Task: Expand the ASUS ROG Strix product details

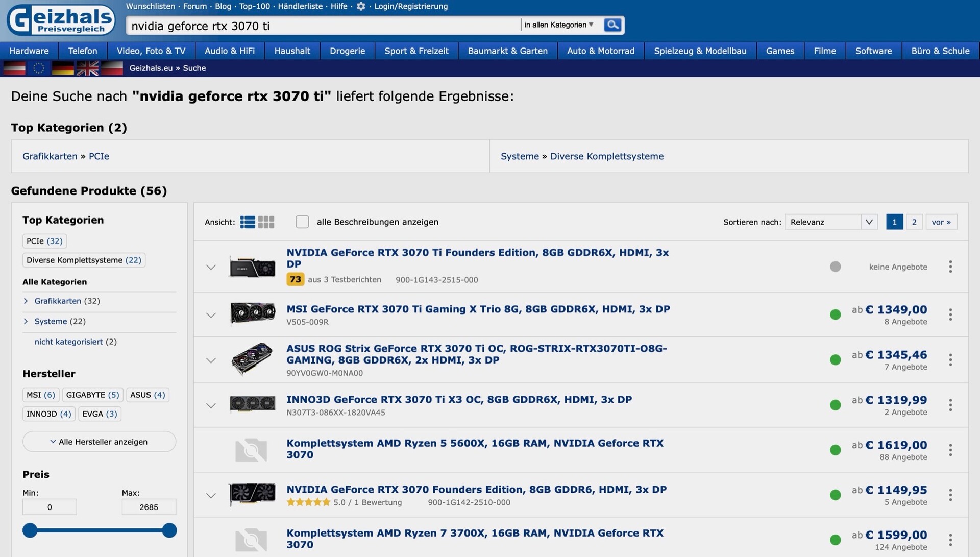Action: (211, 360)
